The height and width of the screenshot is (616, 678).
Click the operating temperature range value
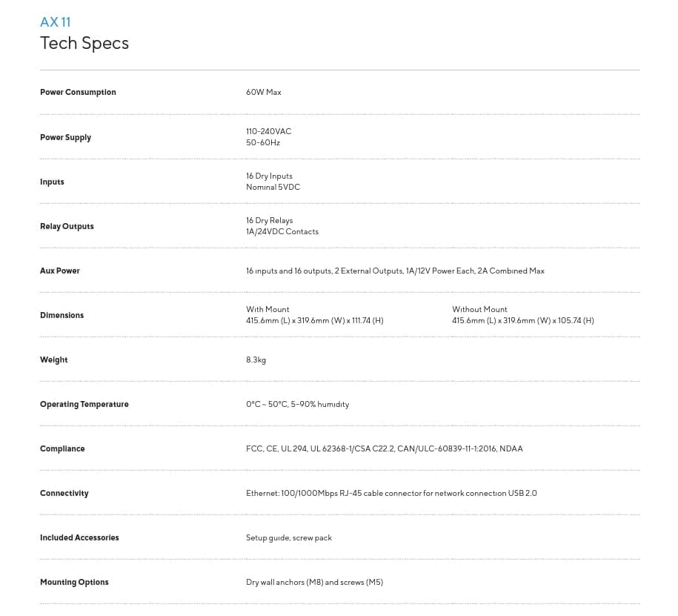coord(297,405)
